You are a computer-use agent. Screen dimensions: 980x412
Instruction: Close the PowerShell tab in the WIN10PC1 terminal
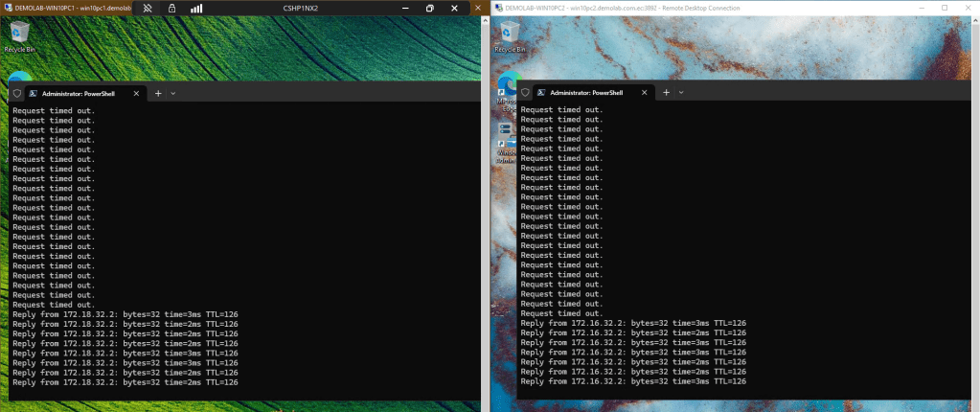[137, 93]
